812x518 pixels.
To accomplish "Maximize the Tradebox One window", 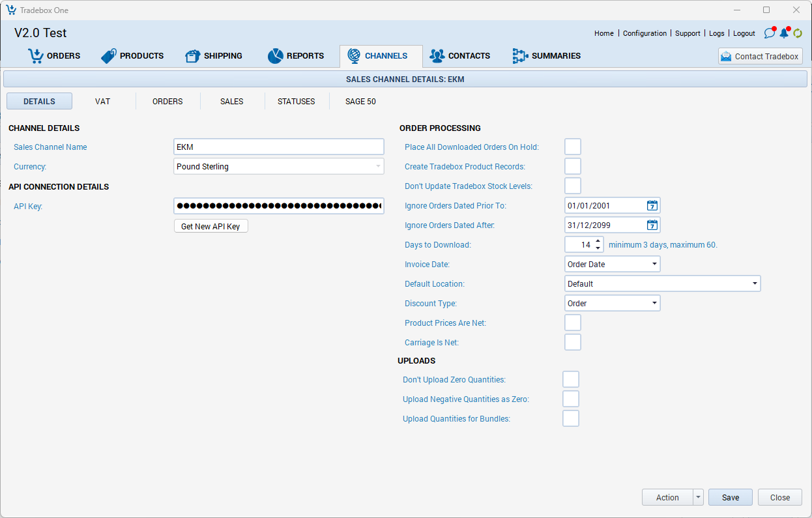I will [766, 10].
